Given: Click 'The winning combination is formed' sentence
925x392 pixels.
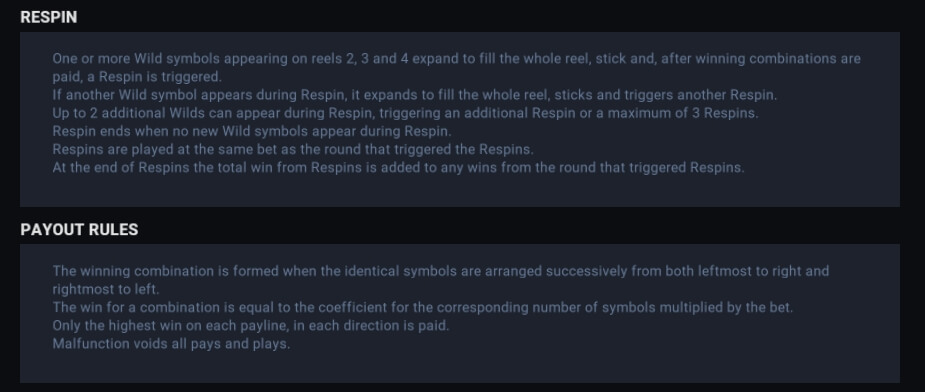Looking at the screenshot, I should click(441, 272).
